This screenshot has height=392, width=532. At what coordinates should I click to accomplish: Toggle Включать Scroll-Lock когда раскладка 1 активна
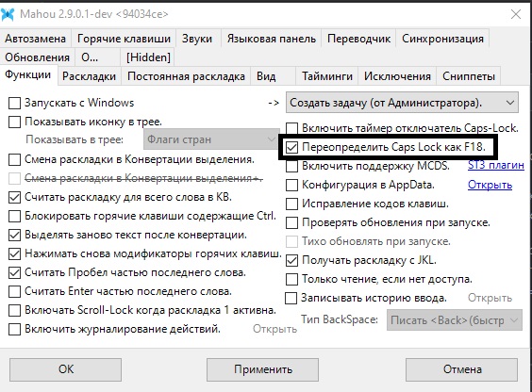[x=14, y=310]
